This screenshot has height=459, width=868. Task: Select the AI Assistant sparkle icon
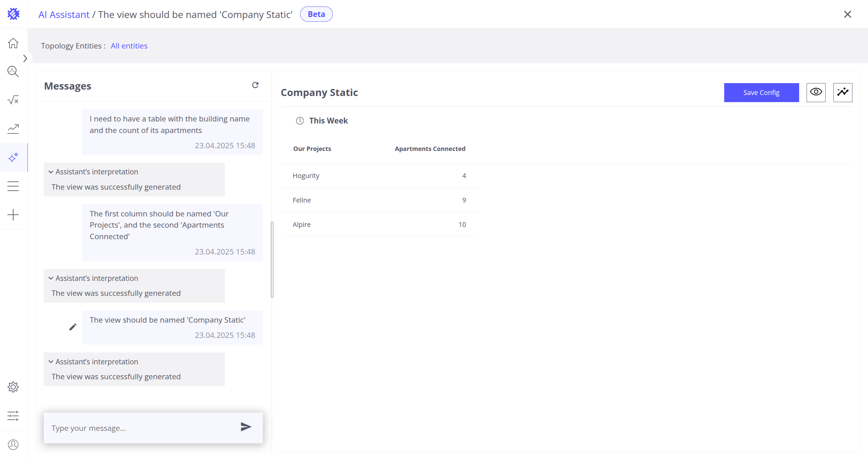coord(13,157)
